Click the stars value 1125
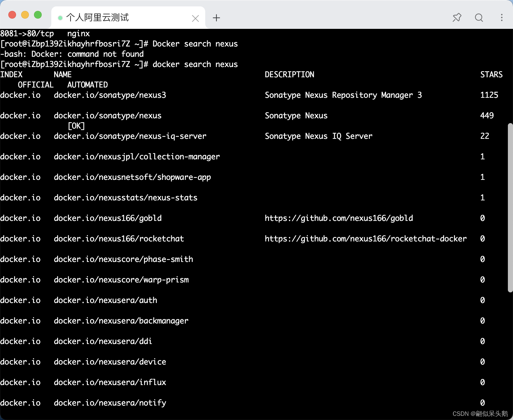 (489, 95)
